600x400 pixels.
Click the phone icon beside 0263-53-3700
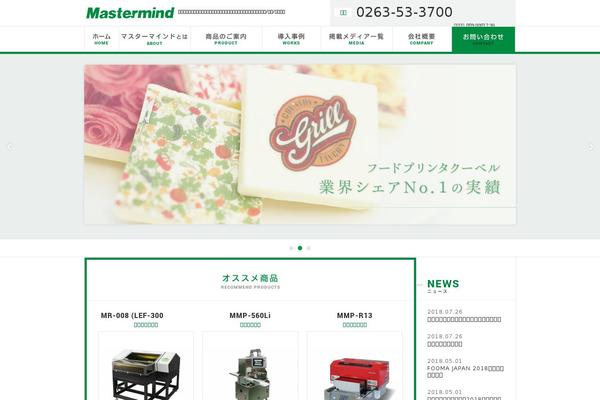coord(343,13)
